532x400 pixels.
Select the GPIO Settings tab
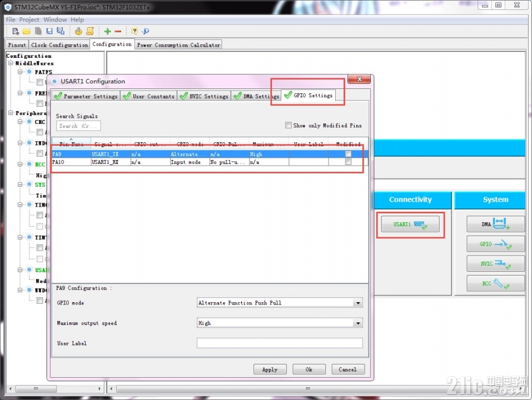pyautogui.click(x=309, y=96)
